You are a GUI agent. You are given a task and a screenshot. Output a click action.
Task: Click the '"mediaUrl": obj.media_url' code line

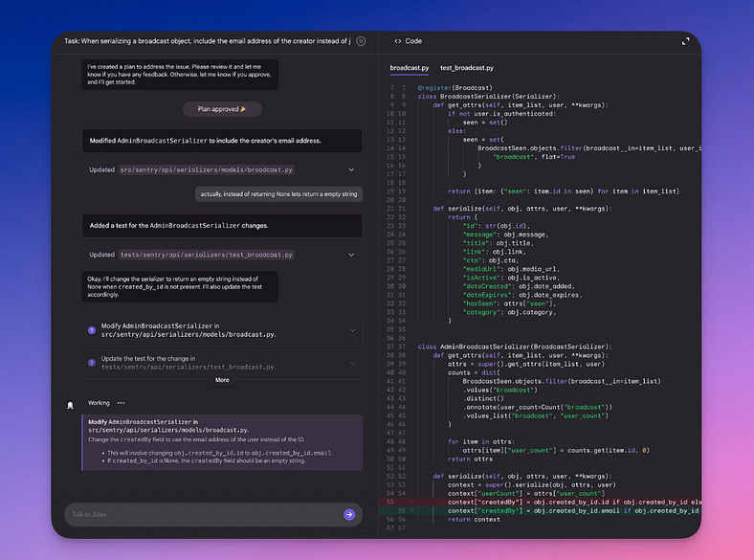(511, 269)
